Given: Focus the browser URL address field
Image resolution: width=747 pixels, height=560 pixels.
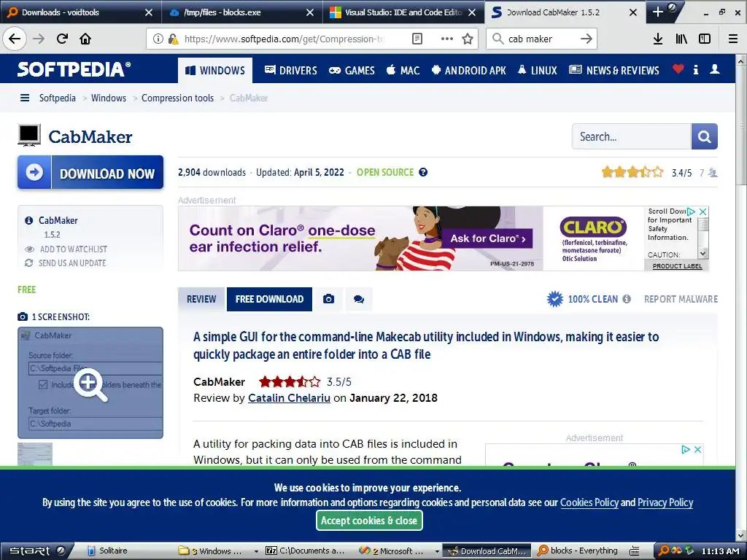Looking at the screenshot, I should (284, 39).
